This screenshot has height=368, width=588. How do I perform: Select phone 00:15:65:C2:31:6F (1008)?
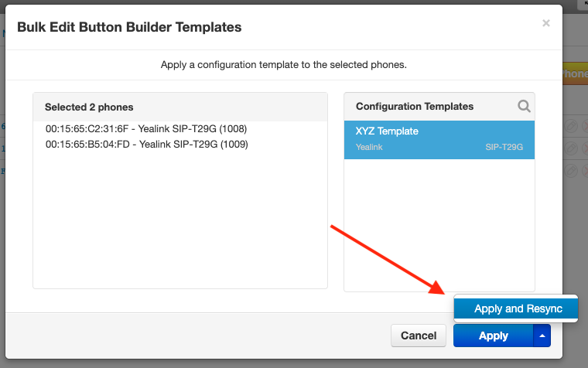(x=146, y=129)
